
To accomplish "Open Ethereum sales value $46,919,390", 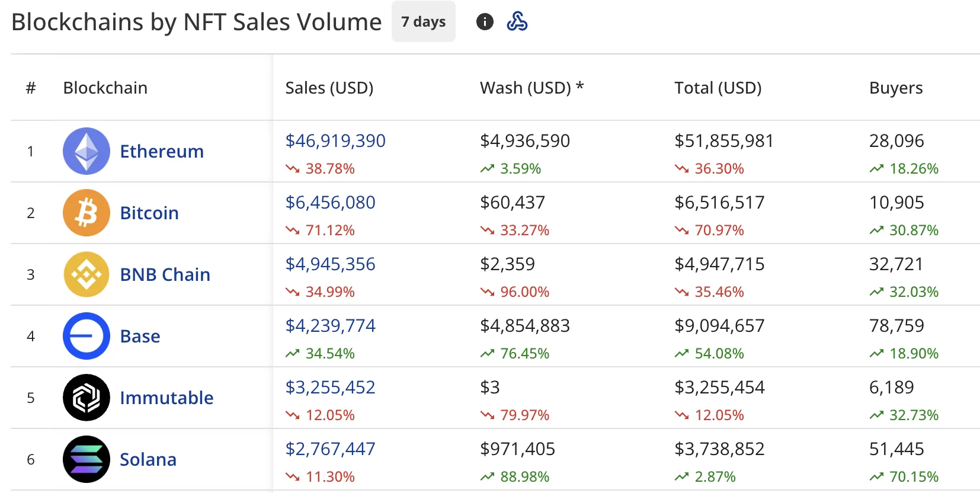I will (x=335, y=141).
